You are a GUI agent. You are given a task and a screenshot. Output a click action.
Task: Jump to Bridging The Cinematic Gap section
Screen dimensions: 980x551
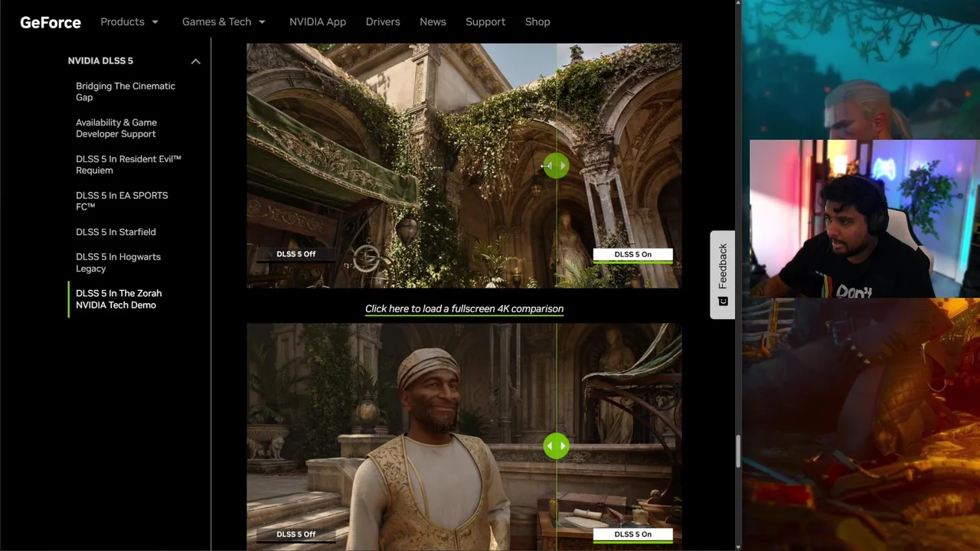pos(126,92)
